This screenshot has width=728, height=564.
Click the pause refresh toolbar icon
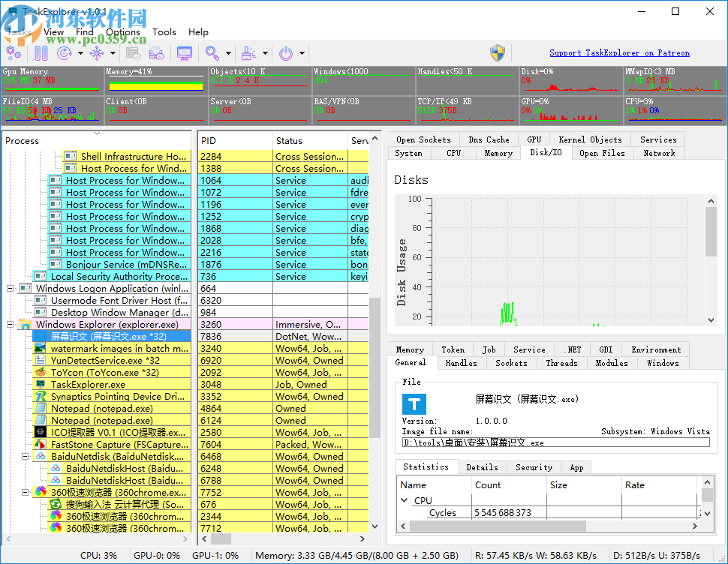[x=41, y=53]
